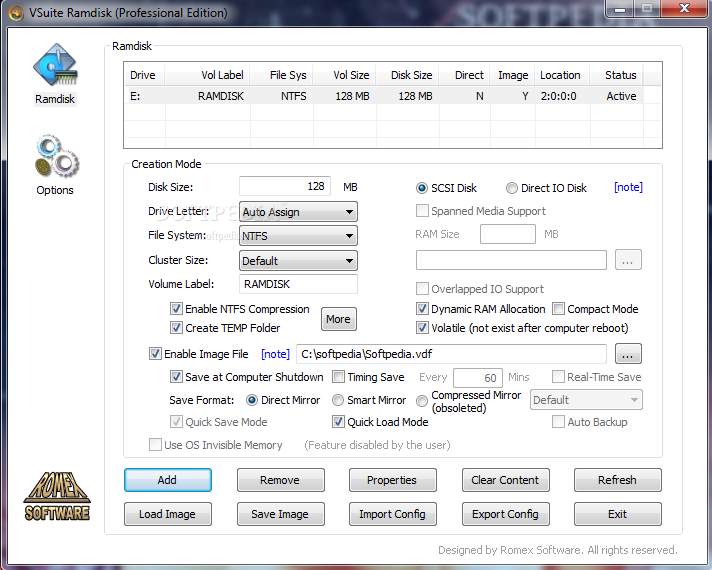Select Direct Mirror save format
This screenshot has width=712, height=570.
(x=252, y=400)
